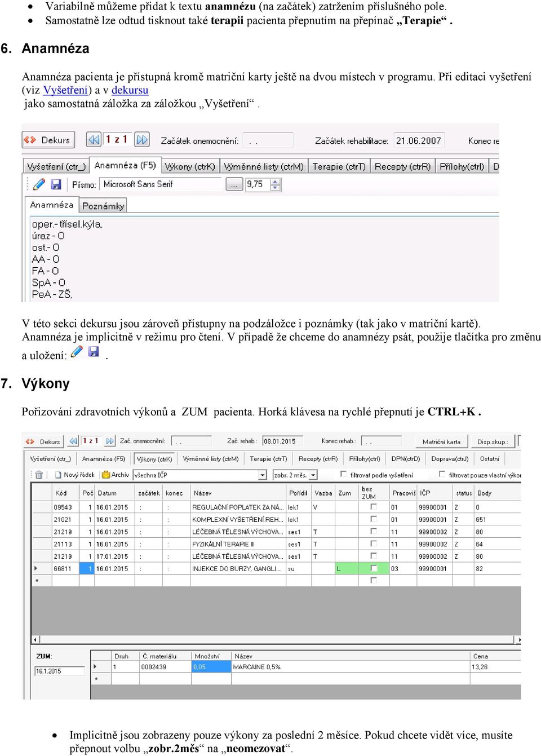Tick bez ZUM checkbox for row 21021
Image resolution: width=541 pixels, height=756 pixels.
pyautogui.click(x=373, y=519)
